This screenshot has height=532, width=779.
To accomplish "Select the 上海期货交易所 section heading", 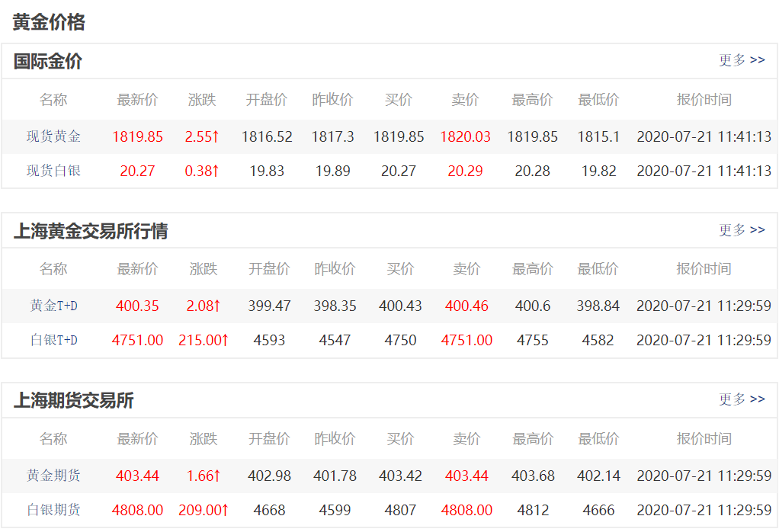I will coord(73,400).
